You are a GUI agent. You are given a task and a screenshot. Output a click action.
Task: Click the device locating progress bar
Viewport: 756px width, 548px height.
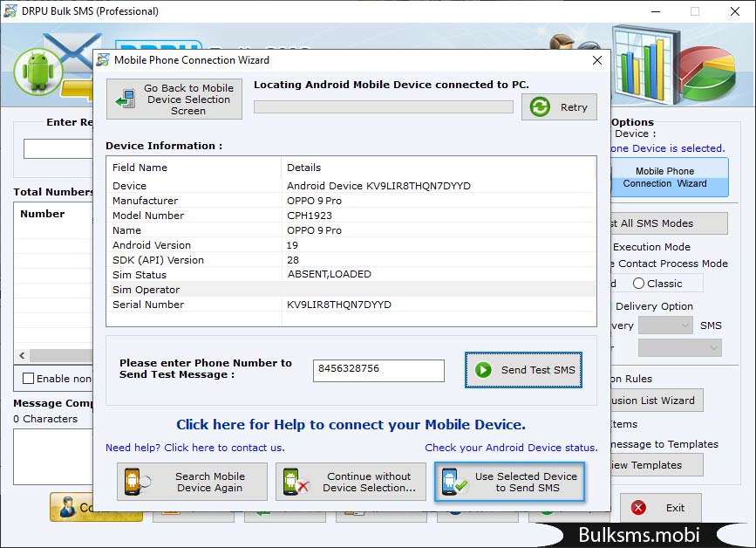[x=384, y=106]
